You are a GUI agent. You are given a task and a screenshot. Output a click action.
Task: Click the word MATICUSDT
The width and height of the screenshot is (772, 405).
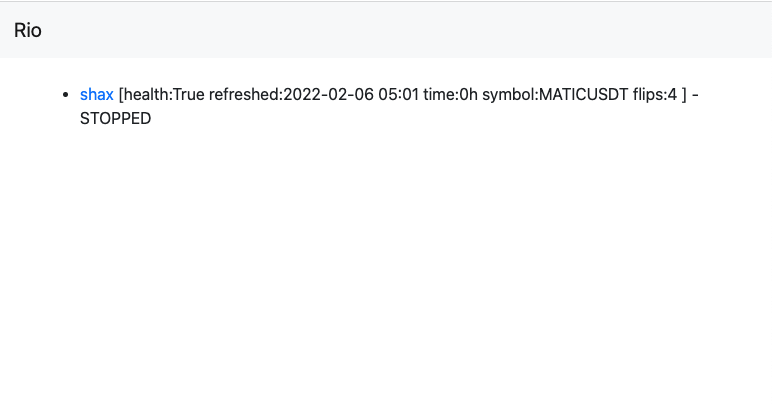[583, 94]
